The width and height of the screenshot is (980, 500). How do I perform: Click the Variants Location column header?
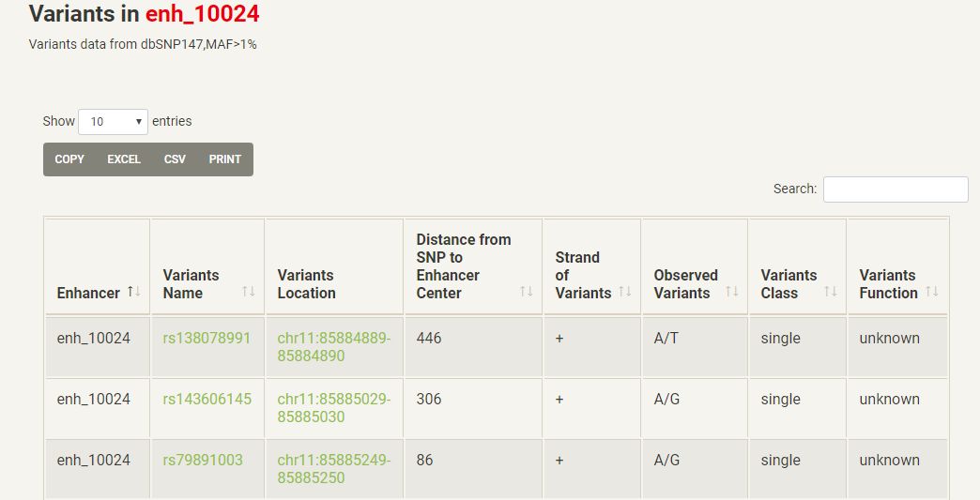306,283
